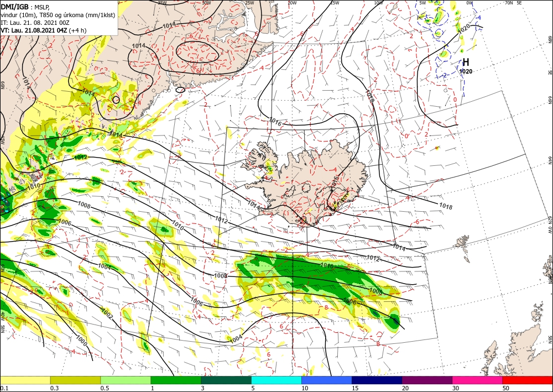Click the H high-pressure marker
Viewport: 553px width, 392px height.
point(466,62)
